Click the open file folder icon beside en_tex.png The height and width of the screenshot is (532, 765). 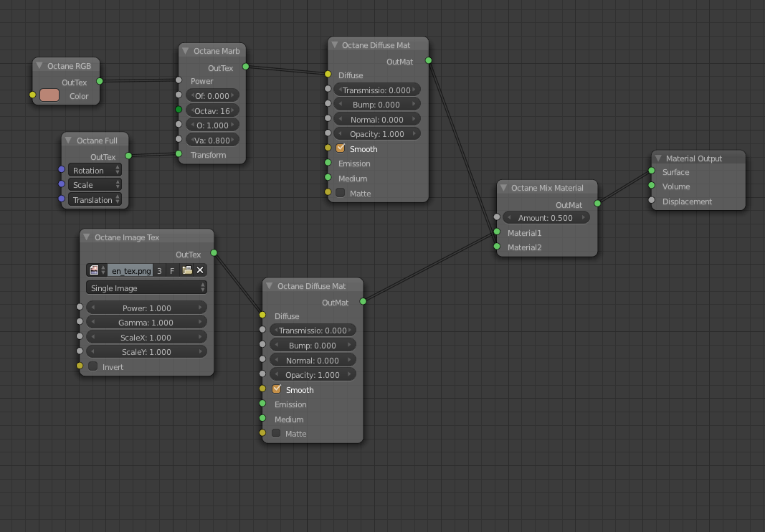point(187,270)
